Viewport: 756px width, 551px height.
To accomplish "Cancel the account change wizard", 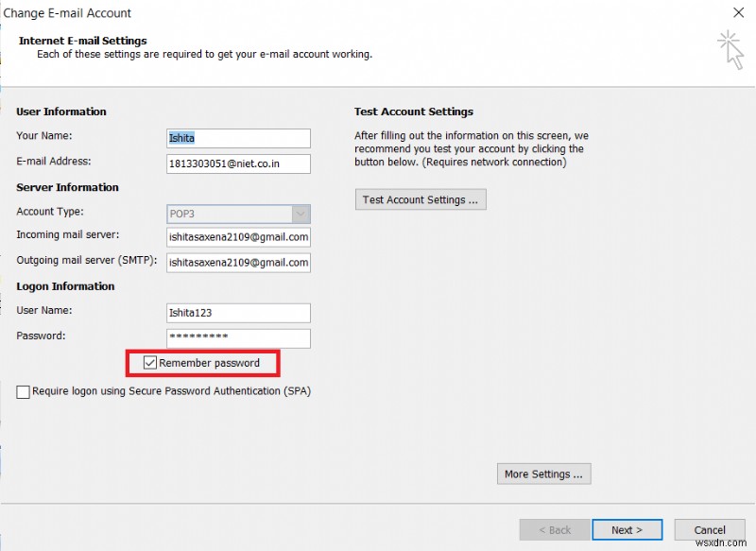I will (x=710, y=530).
